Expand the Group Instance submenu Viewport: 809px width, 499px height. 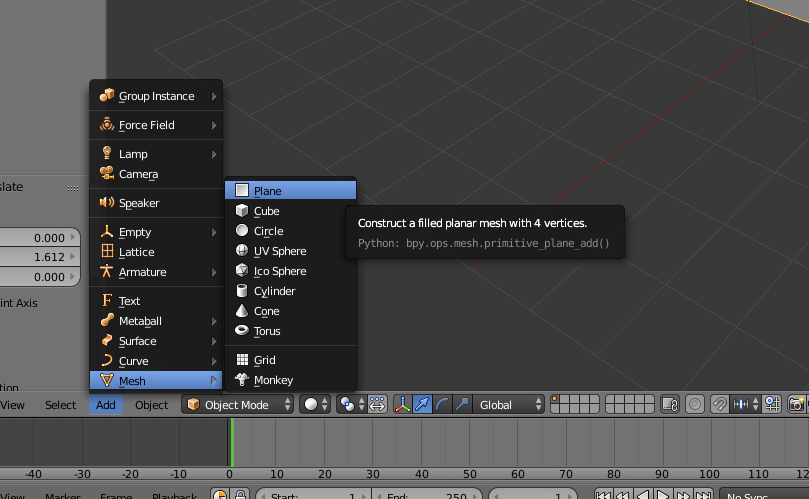(x=156, y=96)
